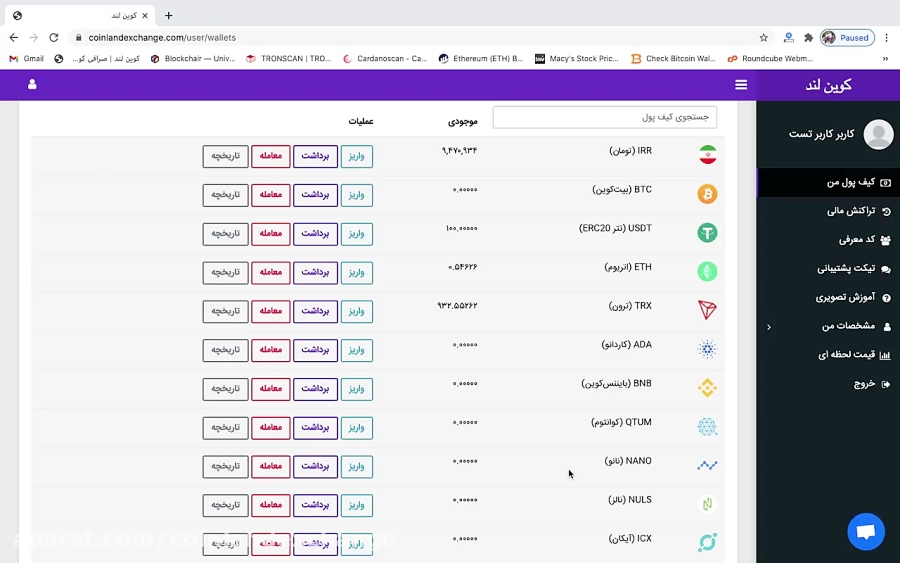Click واریز deposit for IRR row
This screenshot has width=900, height=563.
coord(356,156)
